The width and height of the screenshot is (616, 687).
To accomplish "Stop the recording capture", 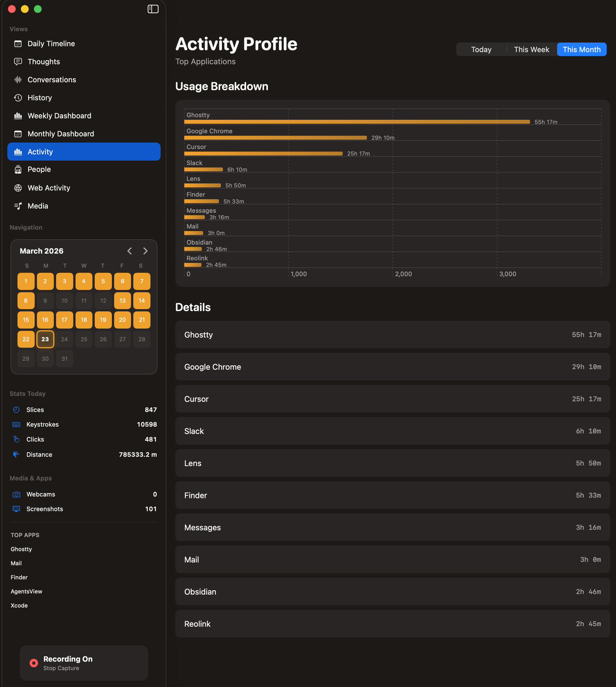I will point(84,663).
